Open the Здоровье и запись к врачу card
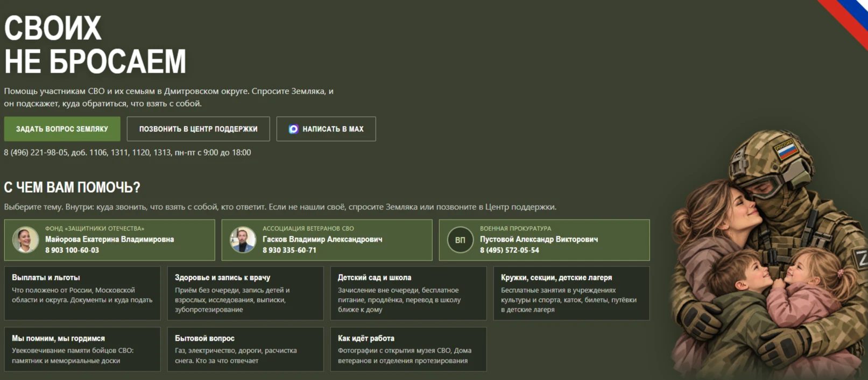Image resolution: width=868 pixels, height=380 pixels. pyautogui.click(x=245, y=293)
